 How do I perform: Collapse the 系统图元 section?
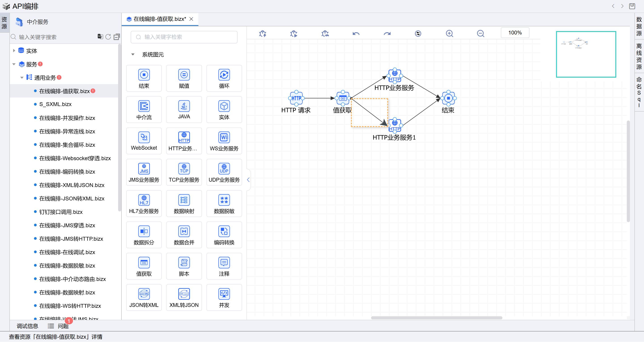[x=133, y=55]
